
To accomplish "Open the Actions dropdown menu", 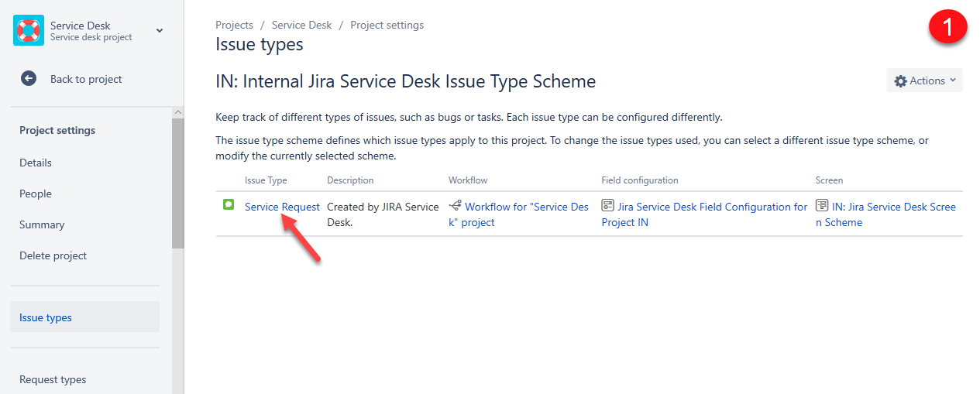I will point(924,81).
